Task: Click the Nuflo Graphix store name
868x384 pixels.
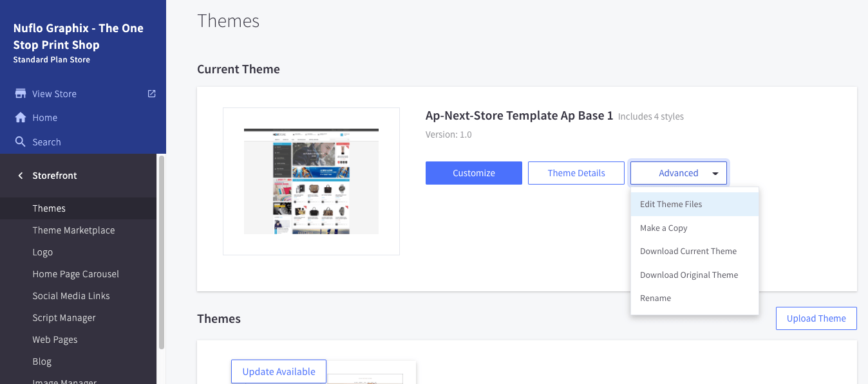Action: 79,37
